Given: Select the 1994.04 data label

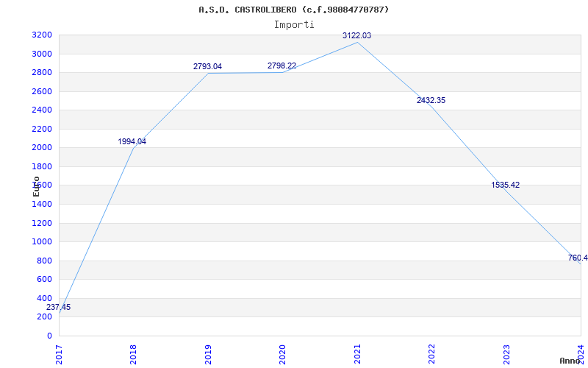Looking at the screenshot, I should point(132,141).
